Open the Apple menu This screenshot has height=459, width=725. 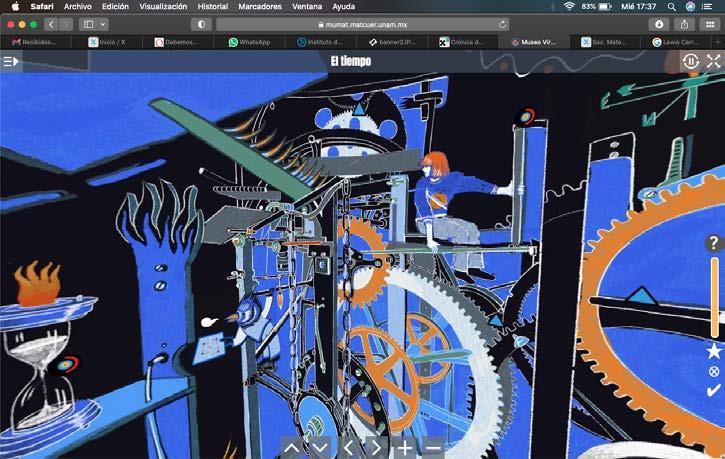click(15, 6)
